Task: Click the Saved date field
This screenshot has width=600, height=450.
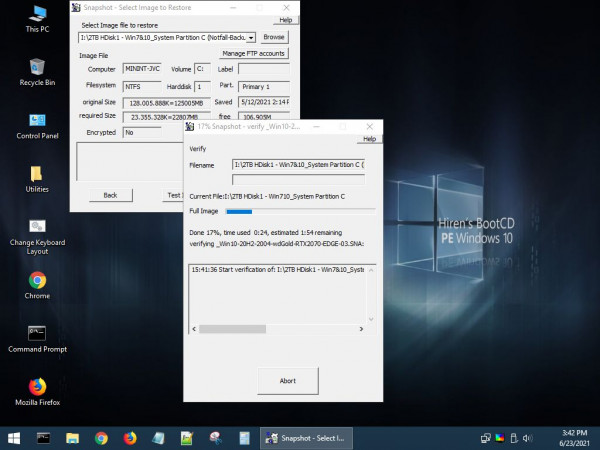Action: [x=264, y=102]
